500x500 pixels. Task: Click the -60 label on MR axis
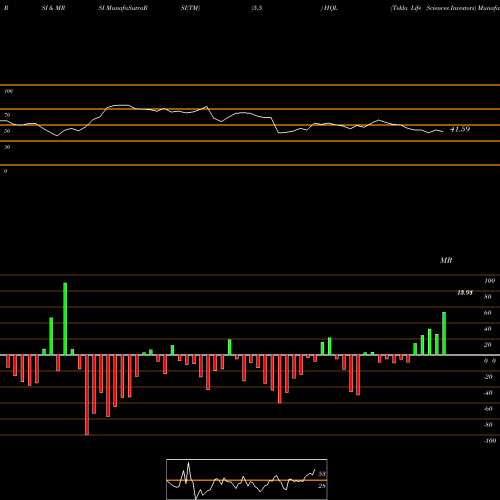tap(488, 409)
